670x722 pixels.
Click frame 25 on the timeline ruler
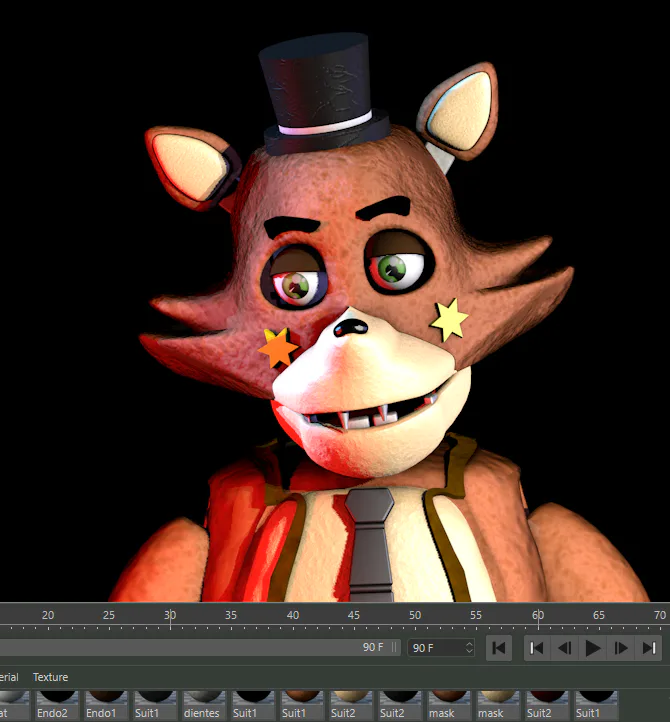(x=109, y=615)
